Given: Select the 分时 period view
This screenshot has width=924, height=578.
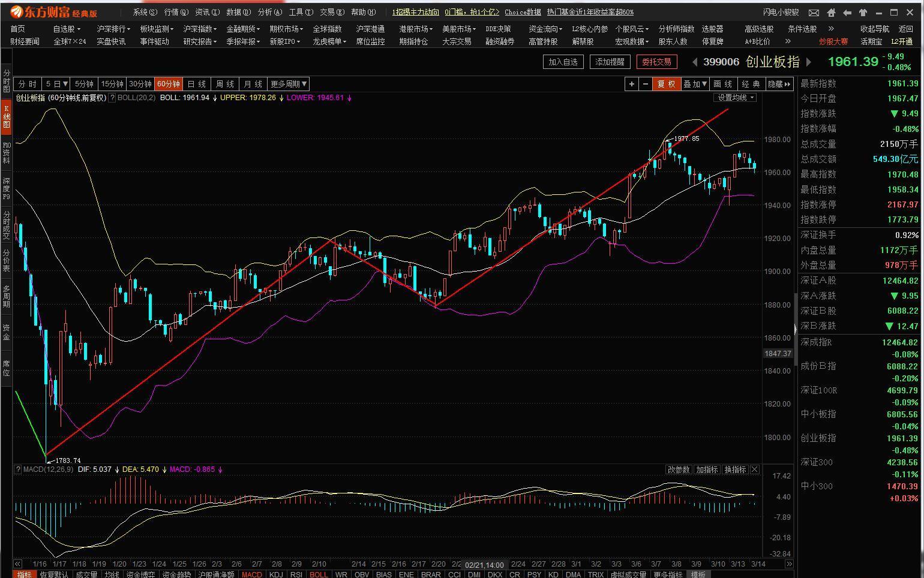Looking at the screenshot, I should pos(28,84).
